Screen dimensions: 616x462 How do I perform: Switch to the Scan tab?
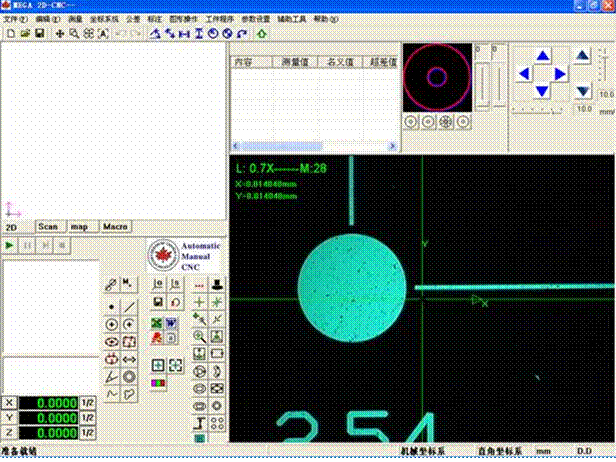click(47, 227)
